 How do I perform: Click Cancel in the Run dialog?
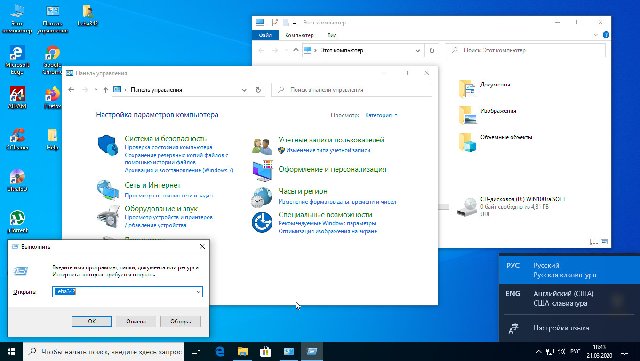coord(136,321)
